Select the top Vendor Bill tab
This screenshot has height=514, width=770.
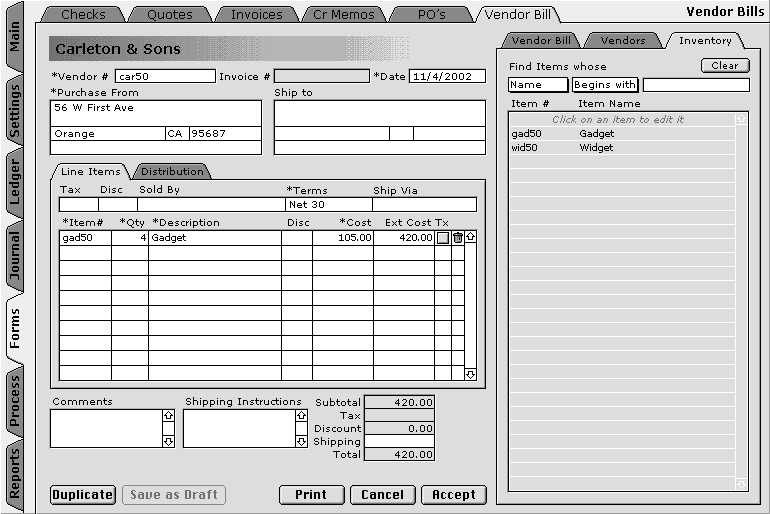(518, 15)
